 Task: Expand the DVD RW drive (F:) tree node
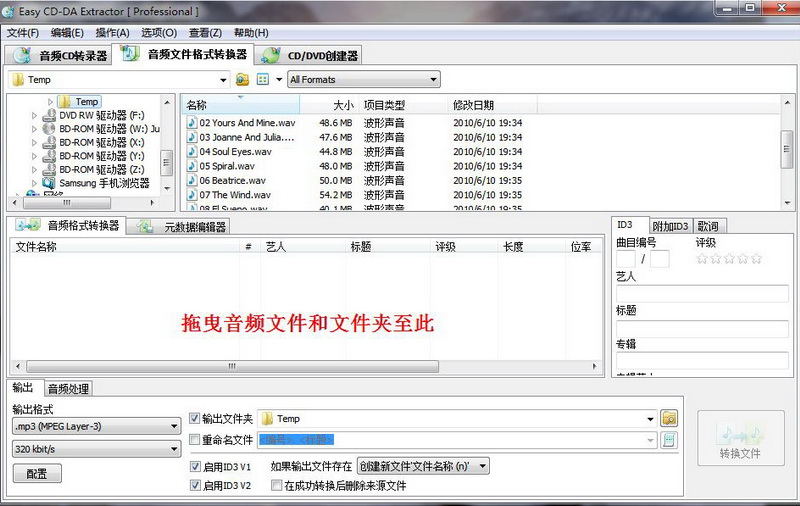click(34, 116)
